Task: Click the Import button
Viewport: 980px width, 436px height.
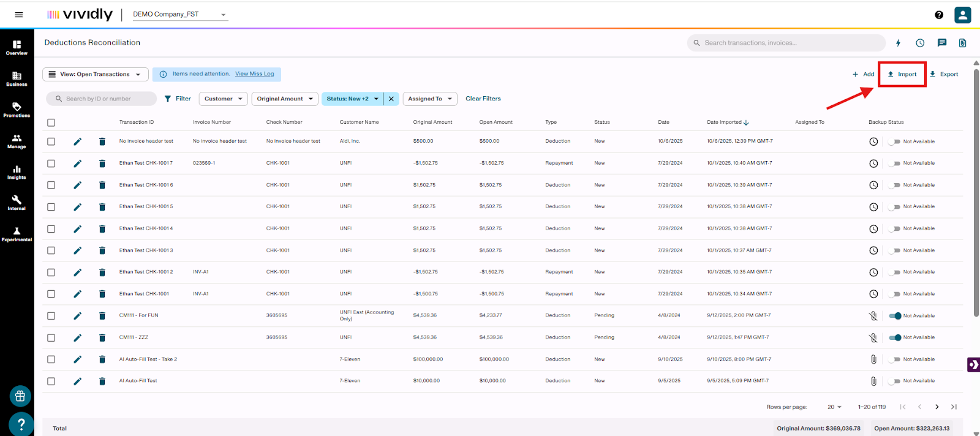Action: pyautogui.click(x=902, y=75)
